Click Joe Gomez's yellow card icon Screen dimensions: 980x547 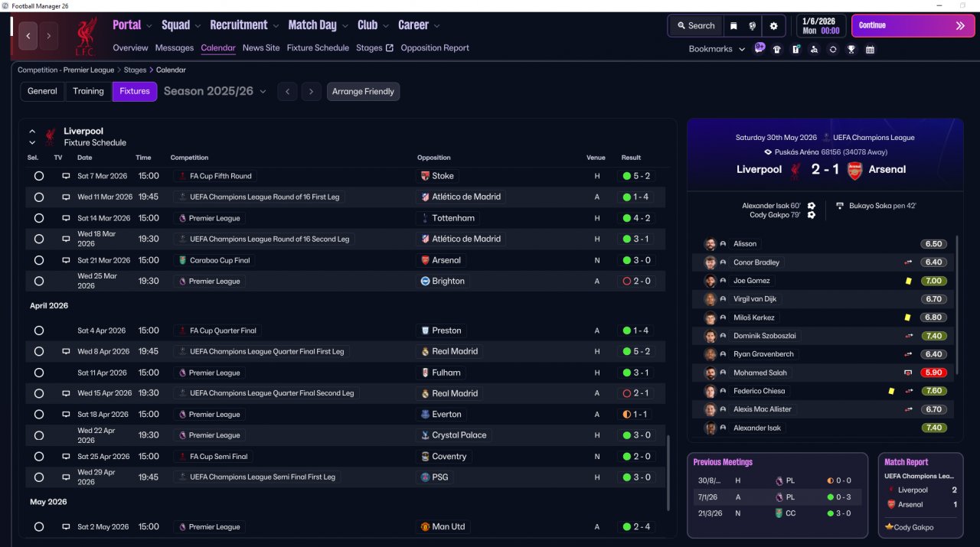tap(908, 281)
